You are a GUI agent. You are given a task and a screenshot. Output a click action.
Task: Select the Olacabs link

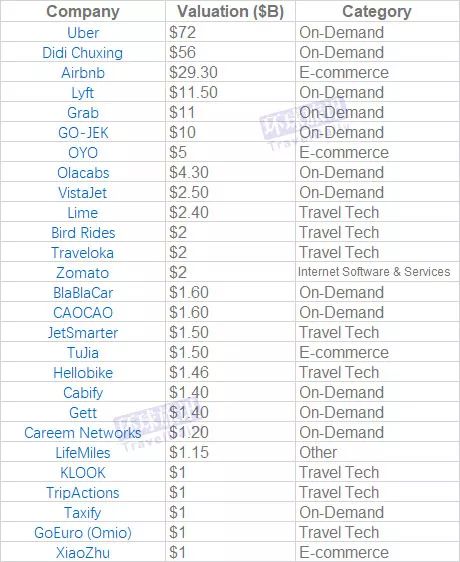tap(83, 173)
